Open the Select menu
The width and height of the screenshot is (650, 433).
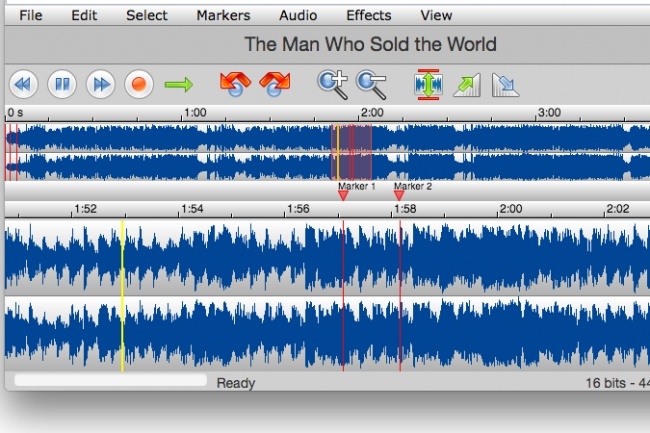coord(147,15)
